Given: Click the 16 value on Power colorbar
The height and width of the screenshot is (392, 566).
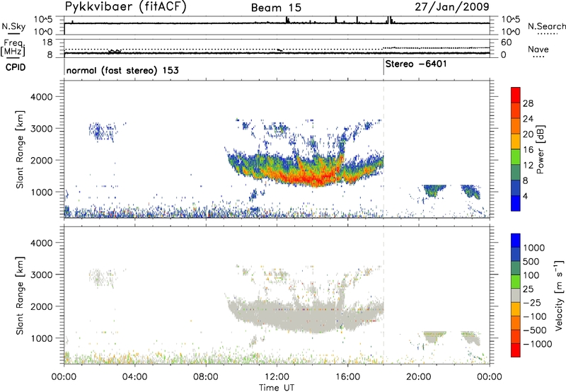Looking at the screenshot, I should tap(528, 150).
